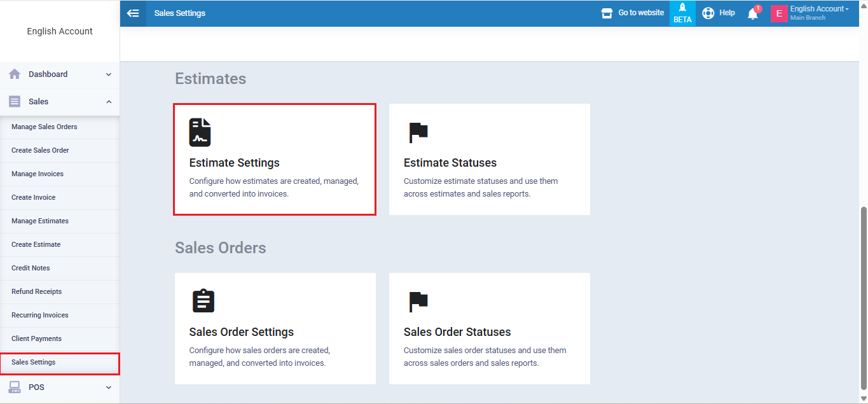Open notifications bell icon

(753, 13)
